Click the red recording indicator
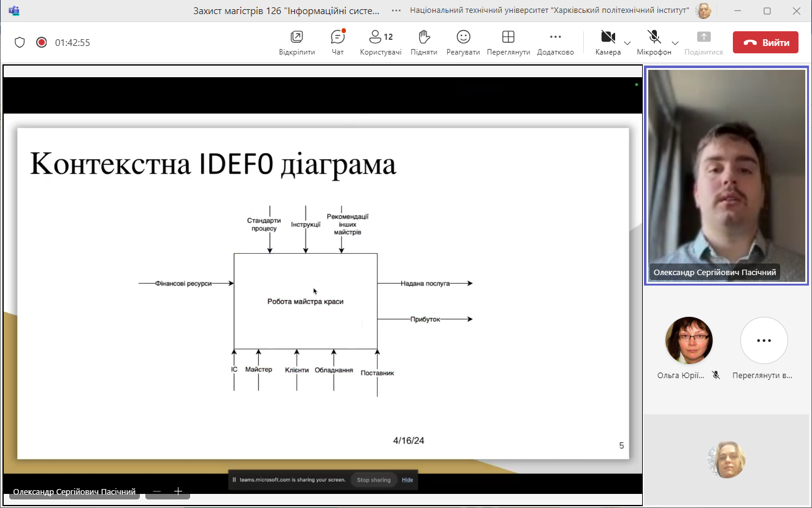The image size is (812, 508). tap(41, 42)
